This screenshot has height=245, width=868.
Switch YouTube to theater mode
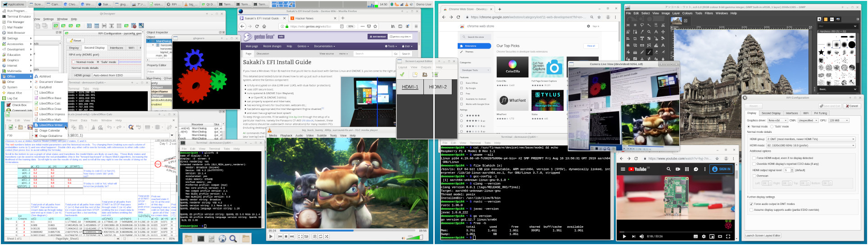tap(720, 236)
